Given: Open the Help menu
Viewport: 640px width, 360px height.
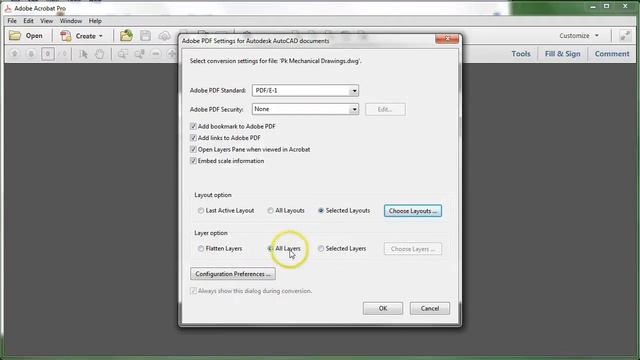Looking at the screenshot, I should pyautogui.click(x=95, y=21).
